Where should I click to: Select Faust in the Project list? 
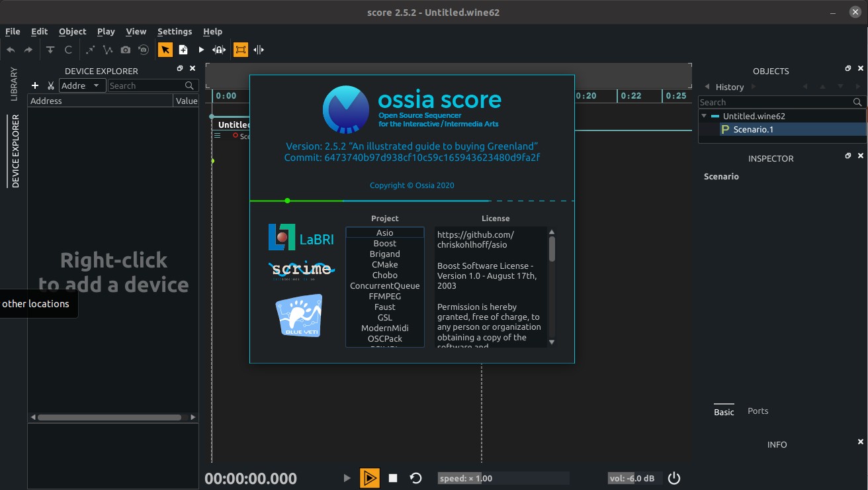385,307
